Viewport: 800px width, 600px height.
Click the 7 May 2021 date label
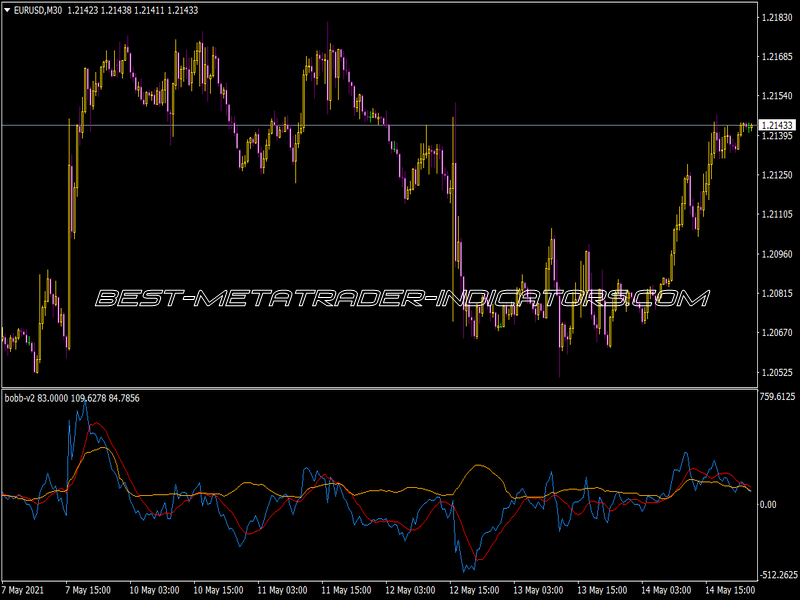[x=23, y=590]
